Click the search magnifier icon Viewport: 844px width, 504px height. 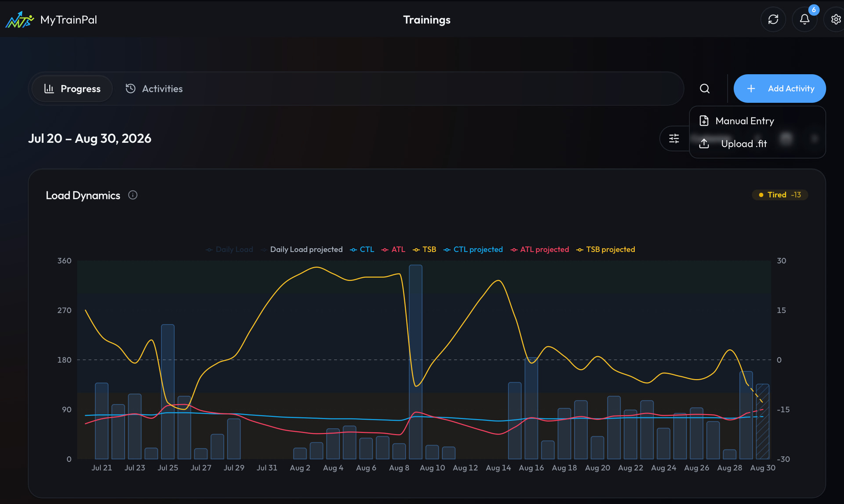pyautogui.click(x=705, y=89)
